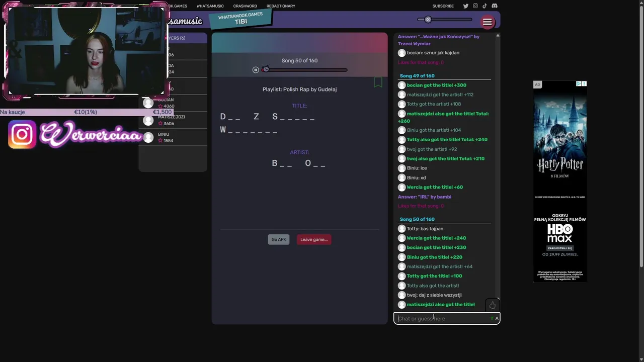644x362 pixels.
Task: Open SUBSCRIBE link in top bar
Action: point(443,6)
